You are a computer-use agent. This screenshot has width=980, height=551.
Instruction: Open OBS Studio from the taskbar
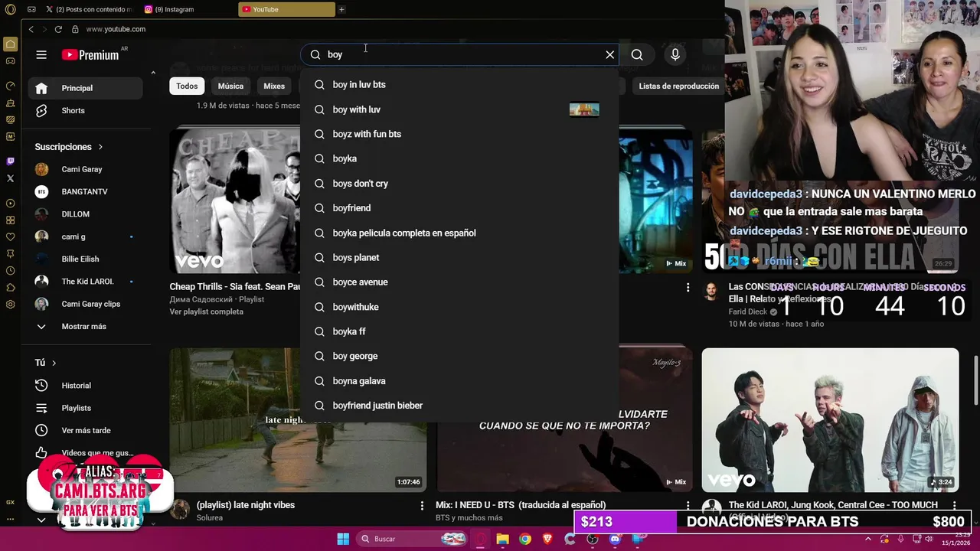(x=593, y=539)
